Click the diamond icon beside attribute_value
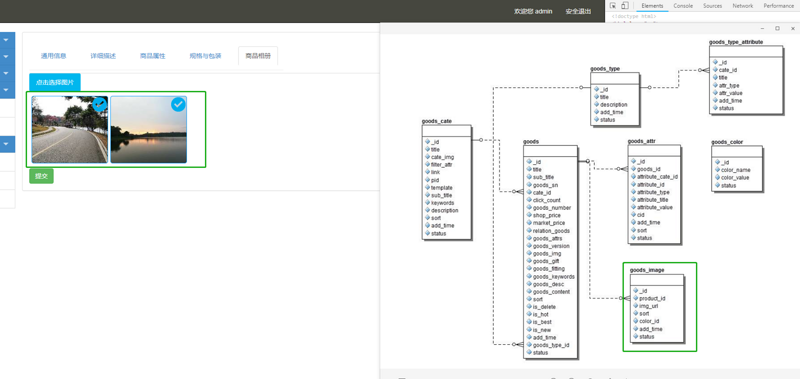 click(x=634, y=207)
